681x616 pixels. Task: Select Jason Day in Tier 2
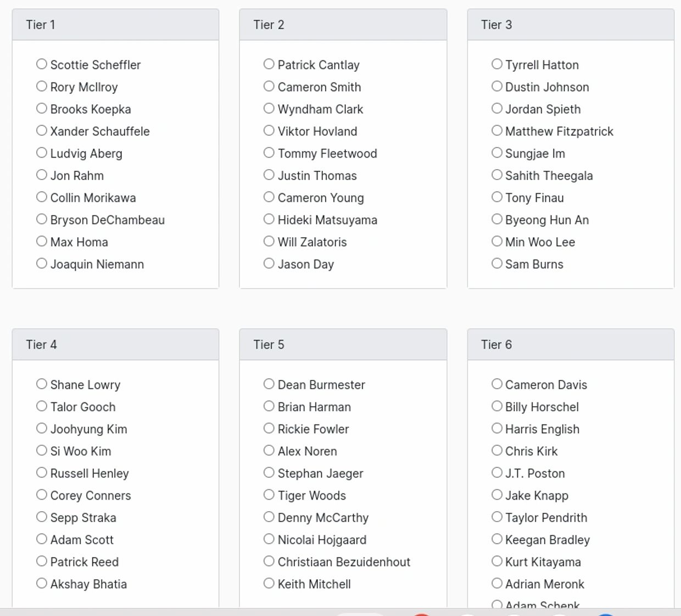(x=269, y=264)
